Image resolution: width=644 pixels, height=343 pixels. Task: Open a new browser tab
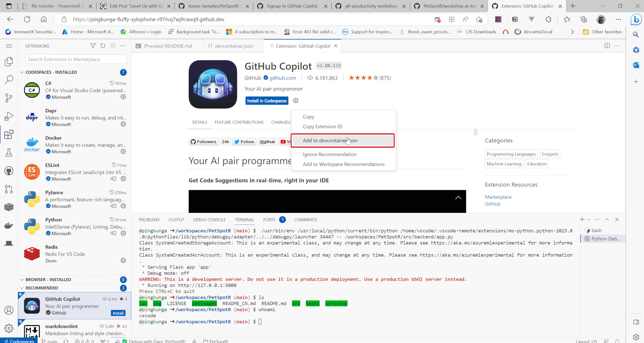point(573,6)
